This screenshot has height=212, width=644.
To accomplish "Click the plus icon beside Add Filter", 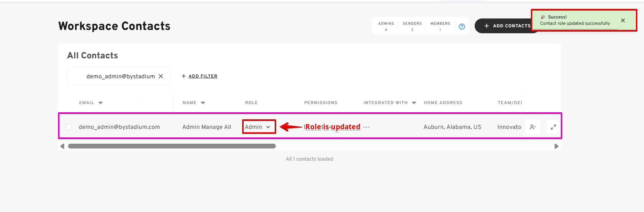I will click(184, 76).
